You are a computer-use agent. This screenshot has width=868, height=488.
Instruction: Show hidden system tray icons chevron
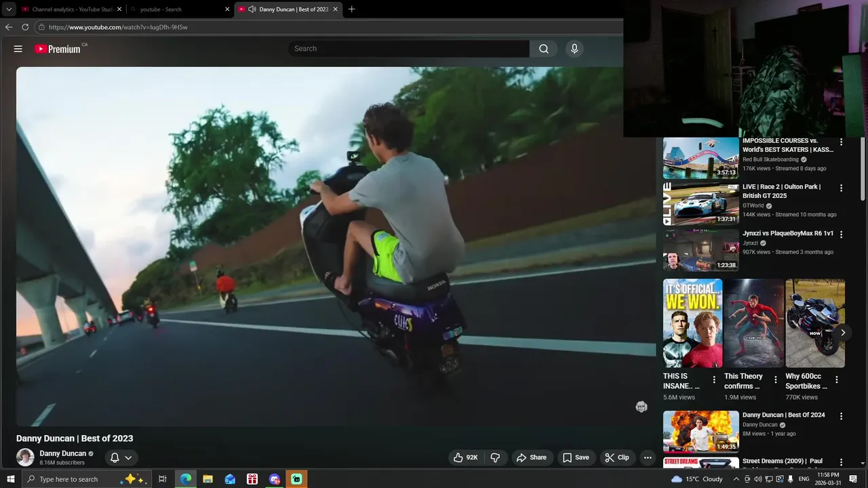[x=736, y=479]
